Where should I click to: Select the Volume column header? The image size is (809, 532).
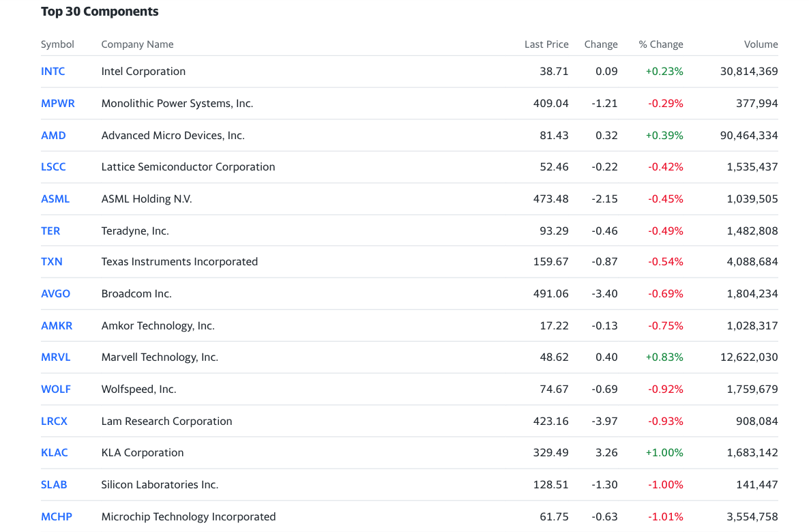click(x=761, y=44)
